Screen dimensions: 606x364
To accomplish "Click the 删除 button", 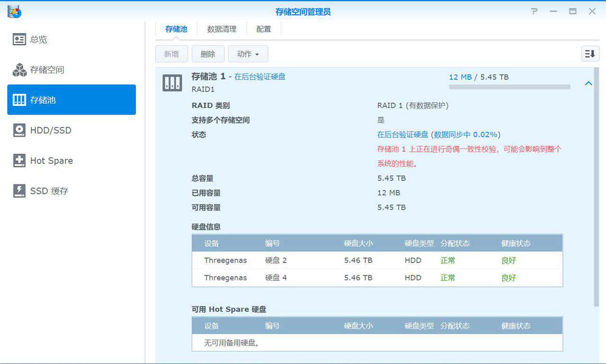I will click(208, 54).
